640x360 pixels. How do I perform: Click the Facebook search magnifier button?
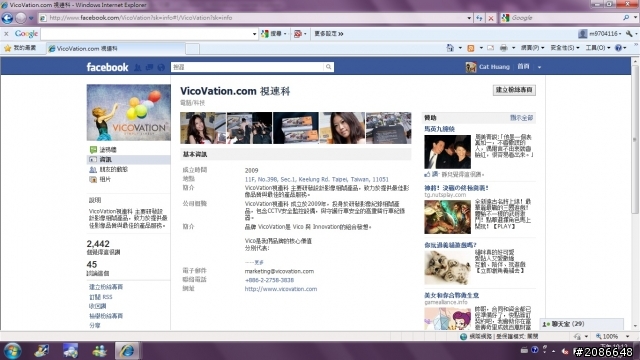[329, 67]
